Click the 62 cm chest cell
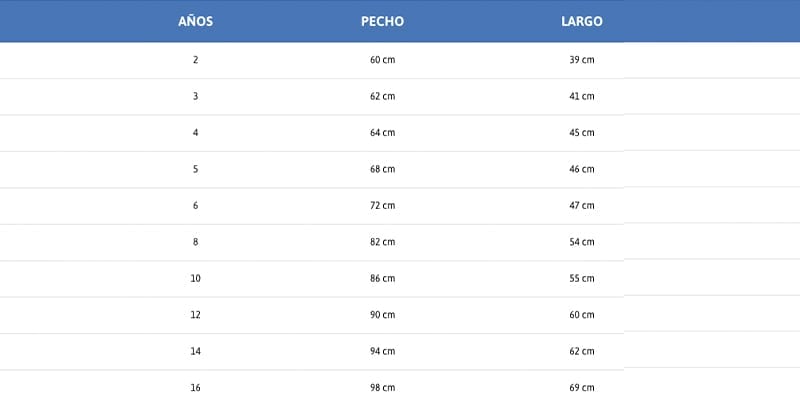Viewport: 800px width, 401px height. (x=382, y=96)
